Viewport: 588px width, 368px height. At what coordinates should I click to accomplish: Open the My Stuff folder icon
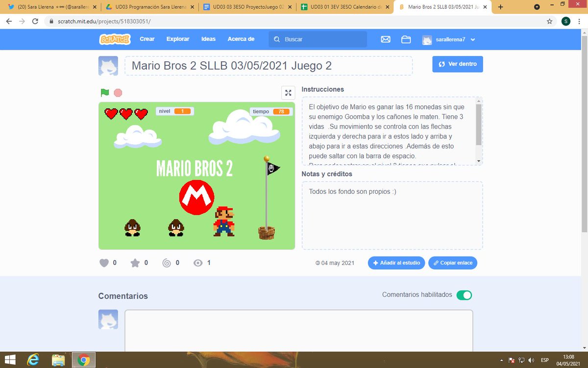coord(406,39)
